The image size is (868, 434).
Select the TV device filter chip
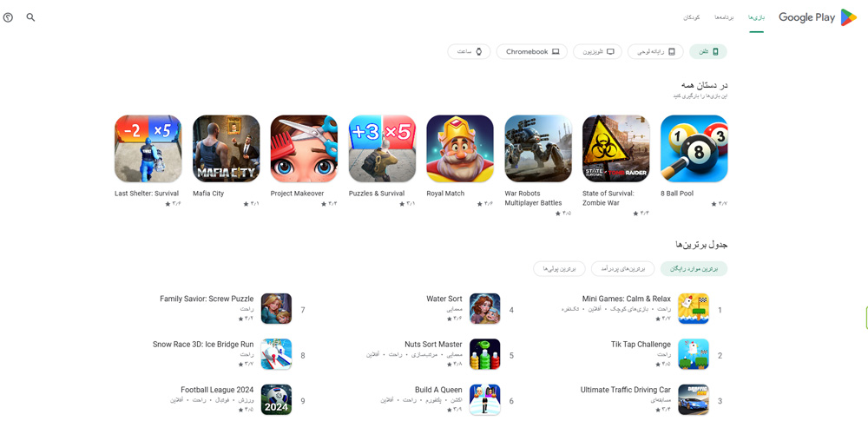point(597,51)
